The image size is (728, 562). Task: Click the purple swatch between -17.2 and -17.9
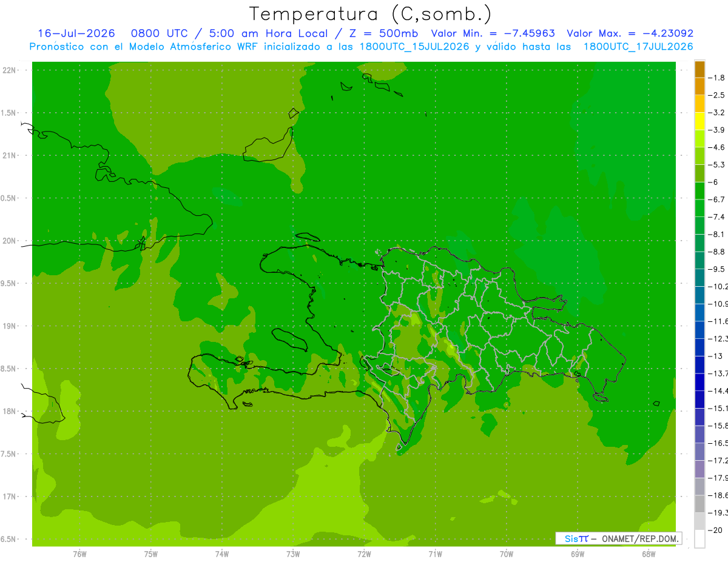click(x=699, y=469)
